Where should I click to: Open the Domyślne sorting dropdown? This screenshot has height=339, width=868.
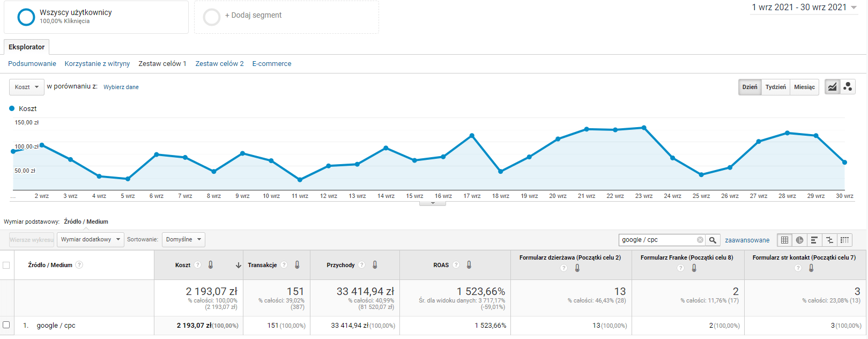183,240
